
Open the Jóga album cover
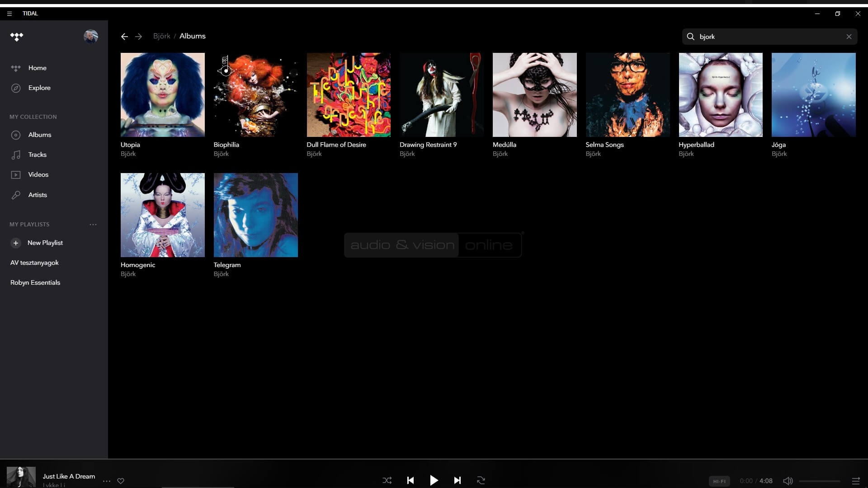click(814, 95)
